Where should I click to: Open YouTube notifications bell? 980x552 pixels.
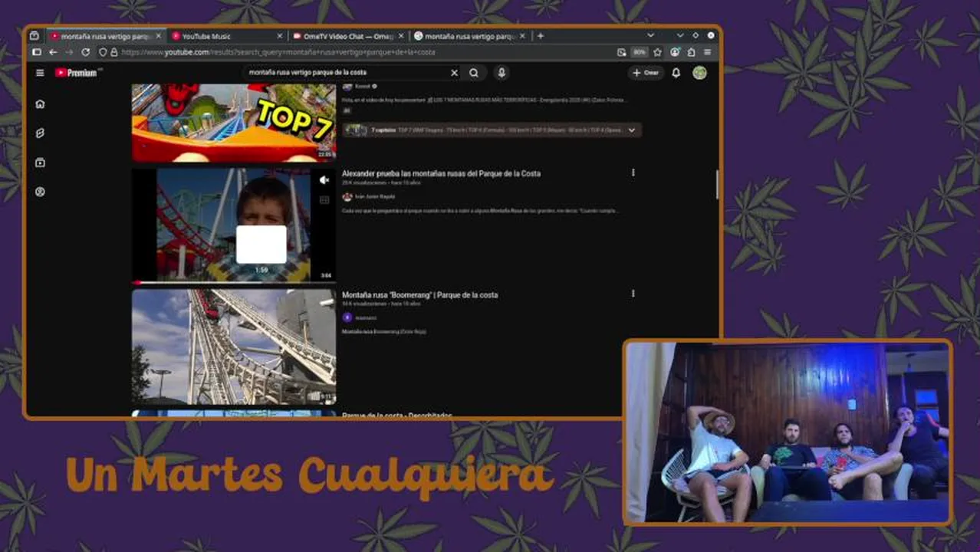tap(676, 73)
